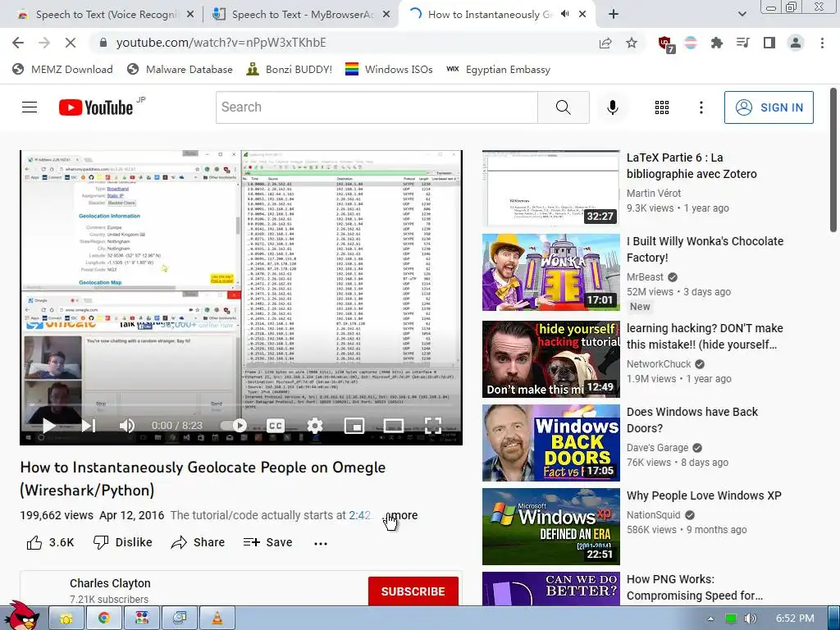This screenshot has height=630, width=840.
Task: Focus the YouTube search field
Action: [377, 107]
